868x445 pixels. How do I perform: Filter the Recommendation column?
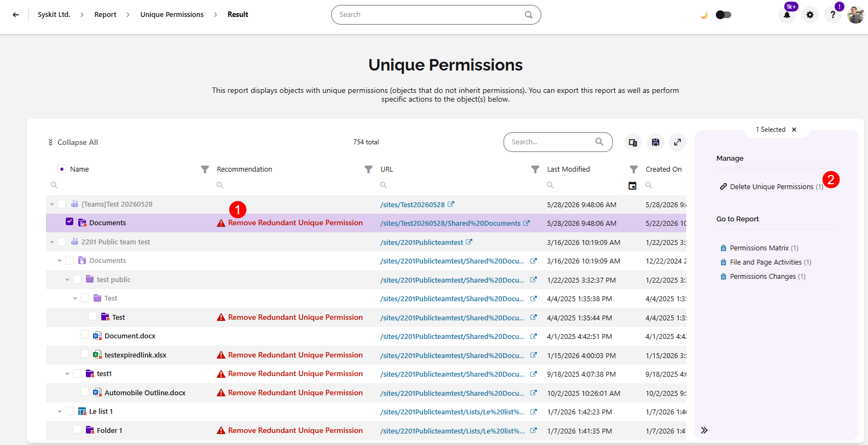point(368,169)
